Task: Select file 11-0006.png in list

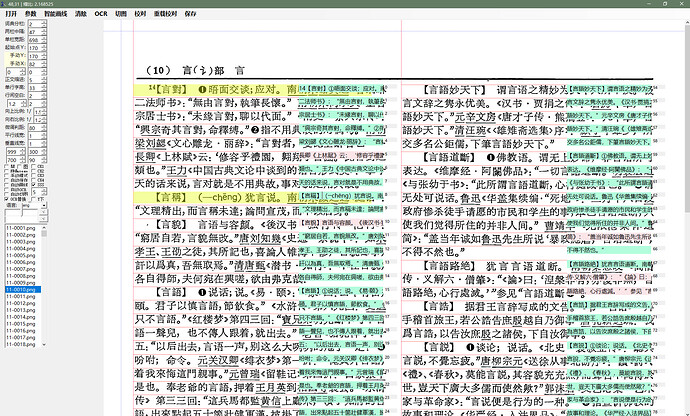Action: (x=21, y=262)
